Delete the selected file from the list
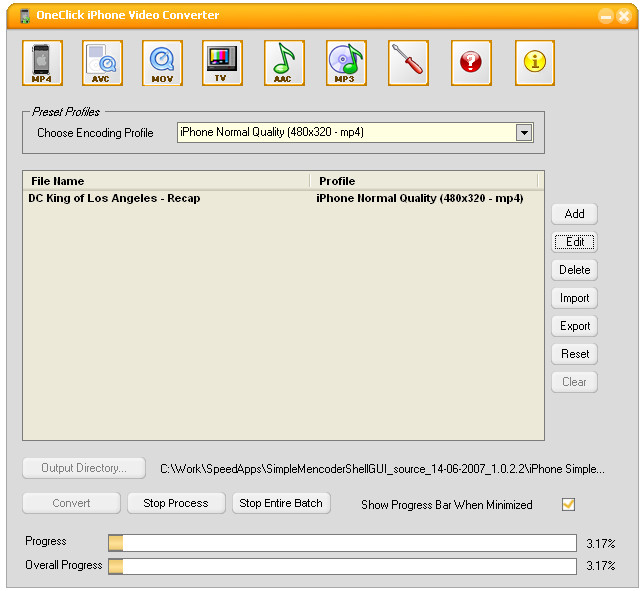The height and width of the screenshot is (591, 641). pyautogui.click(x=574, y=270)
